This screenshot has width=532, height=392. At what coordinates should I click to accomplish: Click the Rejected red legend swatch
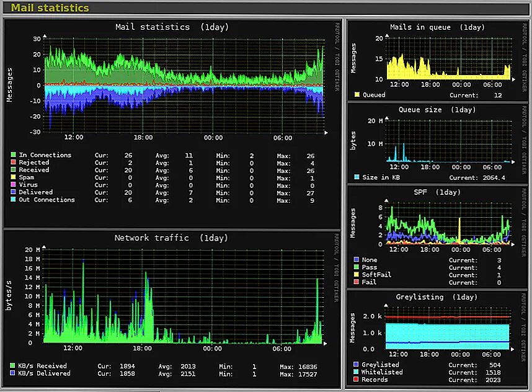[x=13, y=163]
